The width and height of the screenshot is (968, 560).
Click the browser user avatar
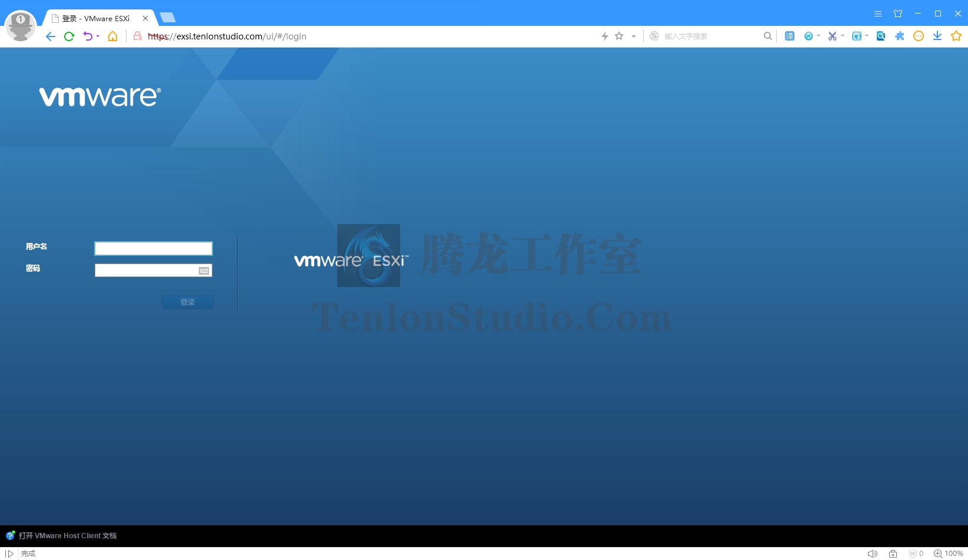tap(21, 26)
